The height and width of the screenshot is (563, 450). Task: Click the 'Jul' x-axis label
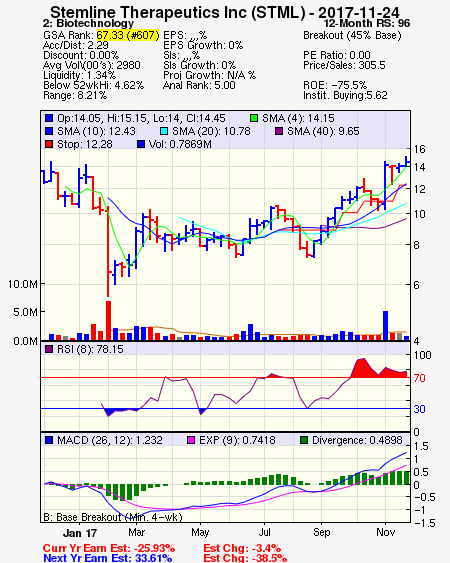(x=265, y=532)
